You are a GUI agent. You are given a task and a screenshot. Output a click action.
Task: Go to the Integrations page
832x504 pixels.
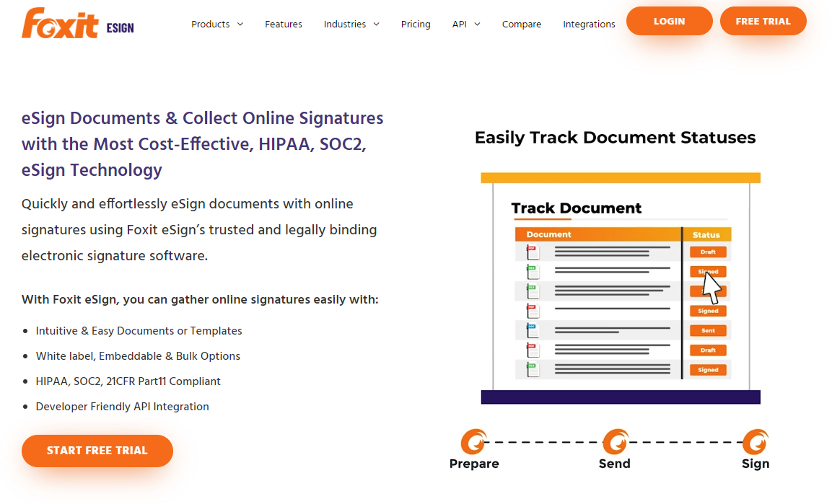pos(589,25)
